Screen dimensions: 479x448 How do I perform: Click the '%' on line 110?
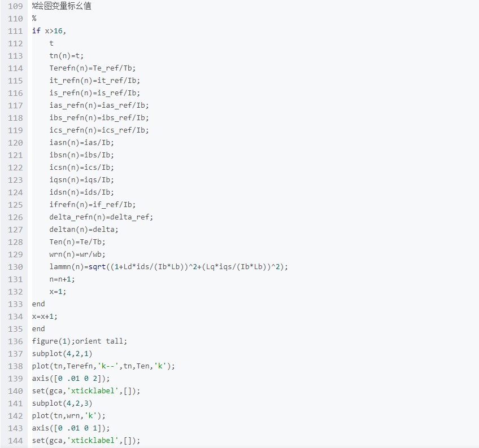pos(34,18)
